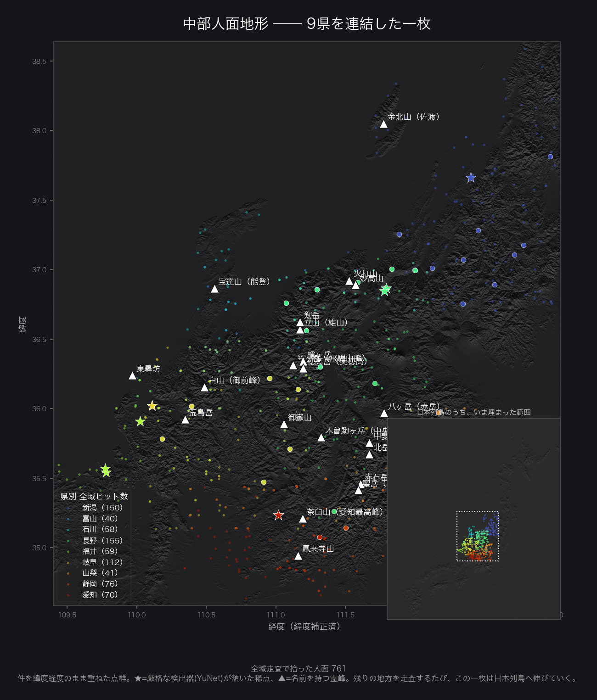Image resolution: width=597 pixels, height=700 pixels.
Task: Click the 金北山（佐渡） triangle marker
Action: 383,124
